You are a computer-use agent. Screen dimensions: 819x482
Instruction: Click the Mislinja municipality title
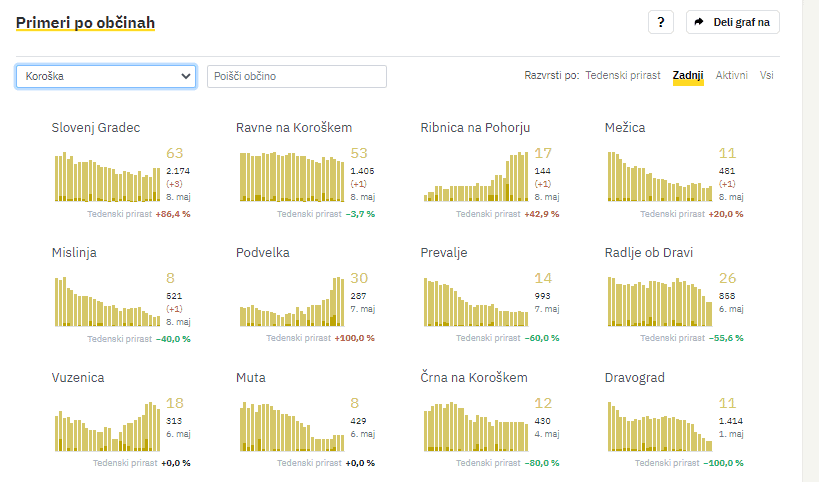point(74,253)
